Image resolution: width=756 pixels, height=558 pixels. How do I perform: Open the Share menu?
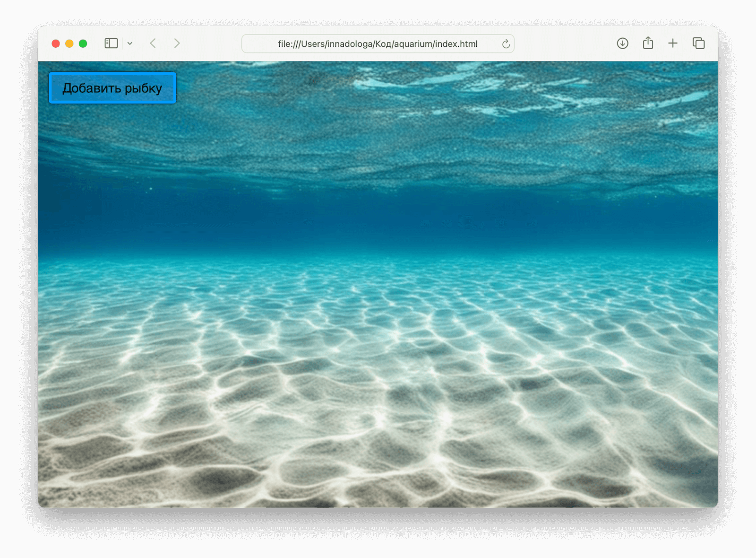[648, 44]
